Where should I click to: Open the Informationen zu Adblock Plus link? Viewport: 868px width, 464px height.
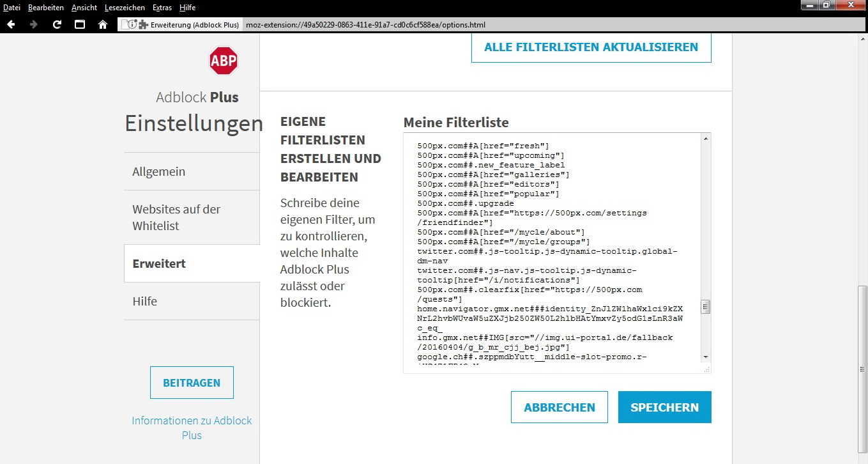(x=192, y=428)
